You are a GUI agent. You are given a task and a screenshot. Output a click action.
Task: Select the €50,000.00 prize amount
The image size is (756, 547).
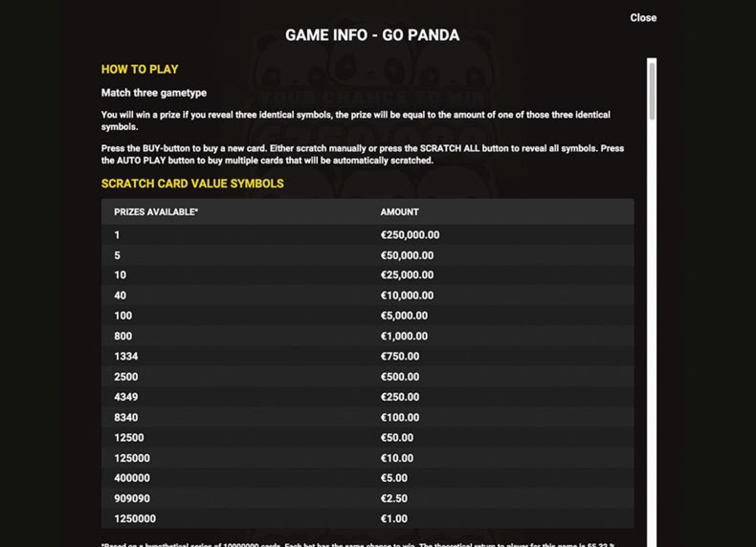407,255
